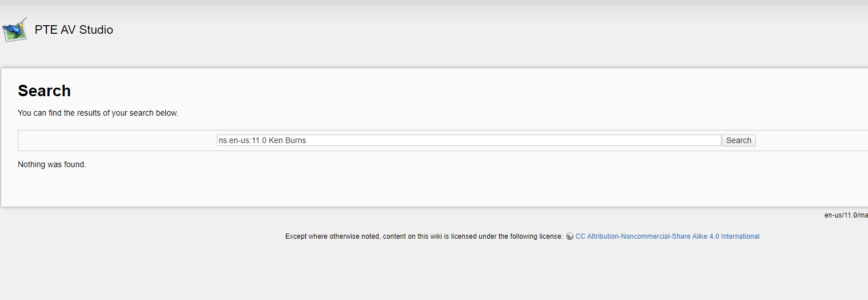Focus the search query input field
868x300 pixels.
pyautogui.click(x=469, y=140)
